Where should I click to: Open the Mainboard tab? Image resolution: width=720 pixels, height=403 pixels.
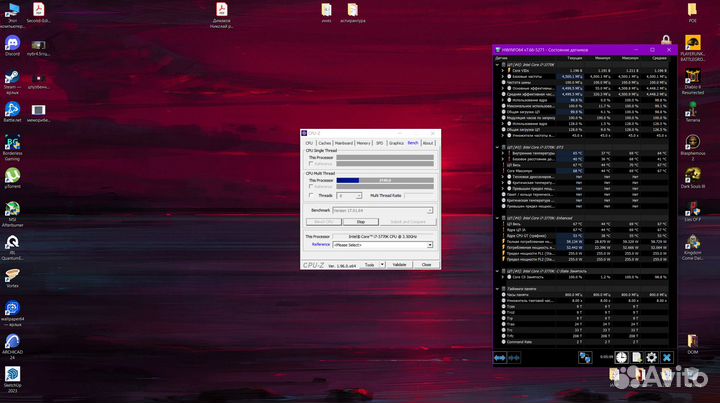pos(344,143)
